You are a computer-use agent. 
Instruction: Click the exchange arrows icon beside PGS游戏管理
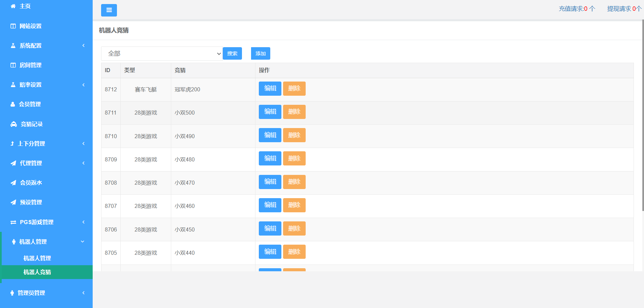(x=13, y=222)
